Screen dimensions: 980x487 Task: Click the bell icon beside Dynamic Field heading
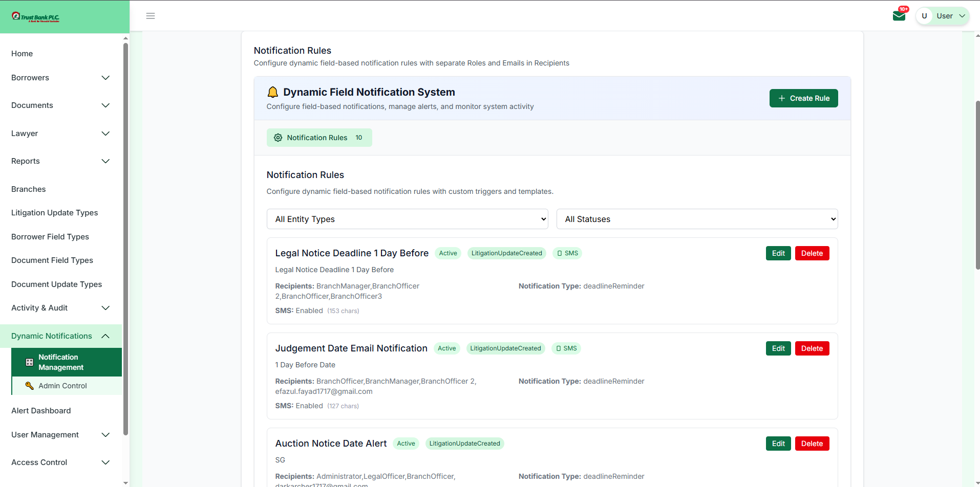(273, 92)
